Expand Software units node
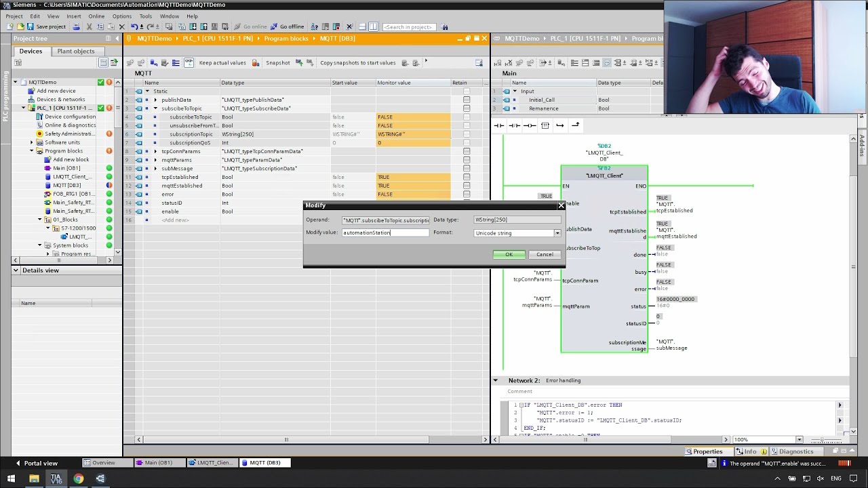This screenshot has width=868, height=488. click(x=31, y=142)
